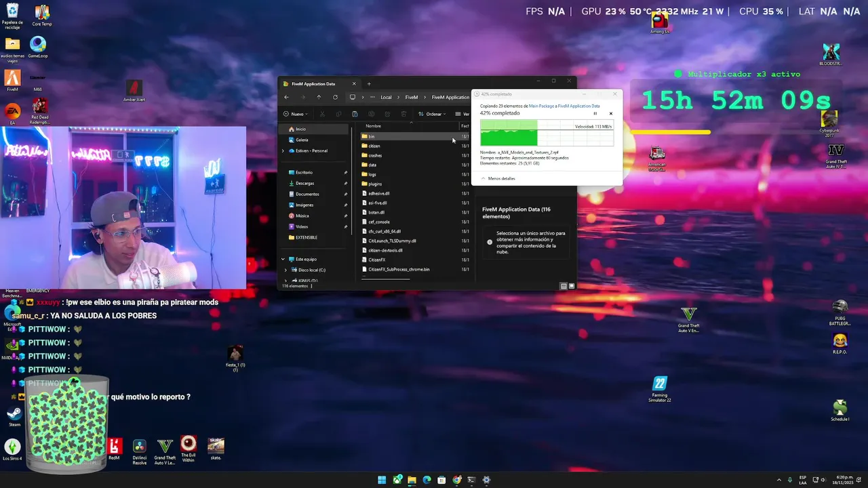The height and width of the screenshot is (488, 868).
Task: Open FiveM Application Data destination link
Action: (579, 106)
